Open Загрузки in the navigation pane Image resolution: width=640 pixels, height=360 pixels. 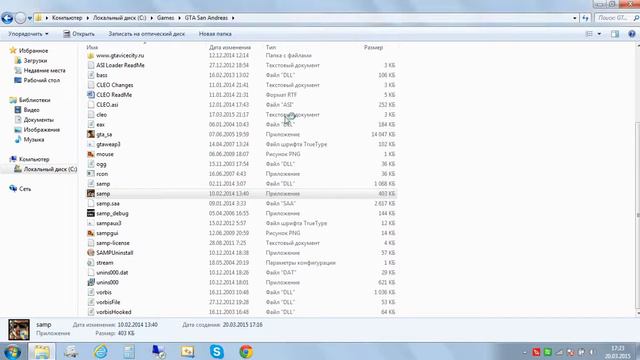pyautogui.click(x=35, y=60)
